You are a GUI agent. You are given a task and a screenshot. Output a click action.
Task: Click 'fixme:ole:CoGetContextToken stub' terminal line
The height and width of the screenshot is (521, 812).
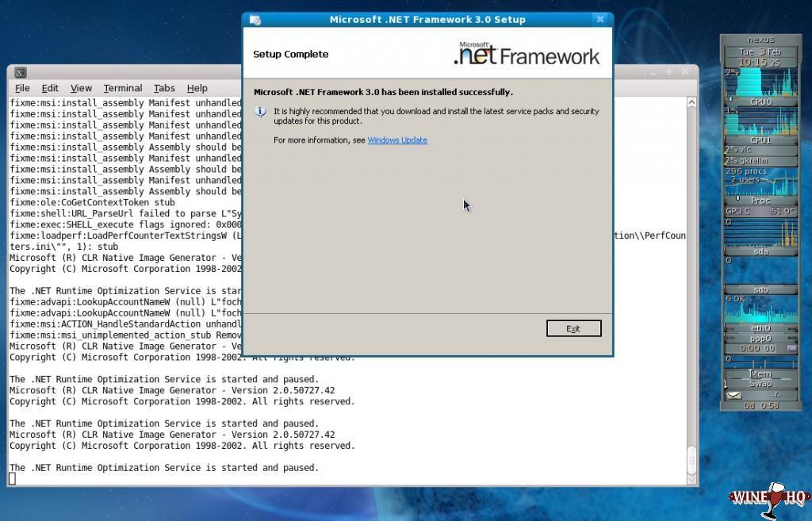[92, 202]
